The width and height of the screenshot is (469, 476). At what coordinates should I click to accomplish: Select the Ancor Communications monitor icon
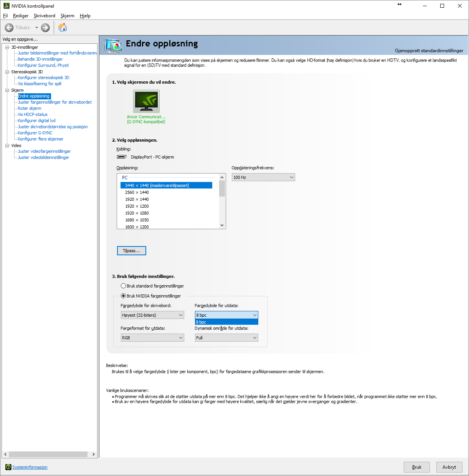[x=146, y=101]
